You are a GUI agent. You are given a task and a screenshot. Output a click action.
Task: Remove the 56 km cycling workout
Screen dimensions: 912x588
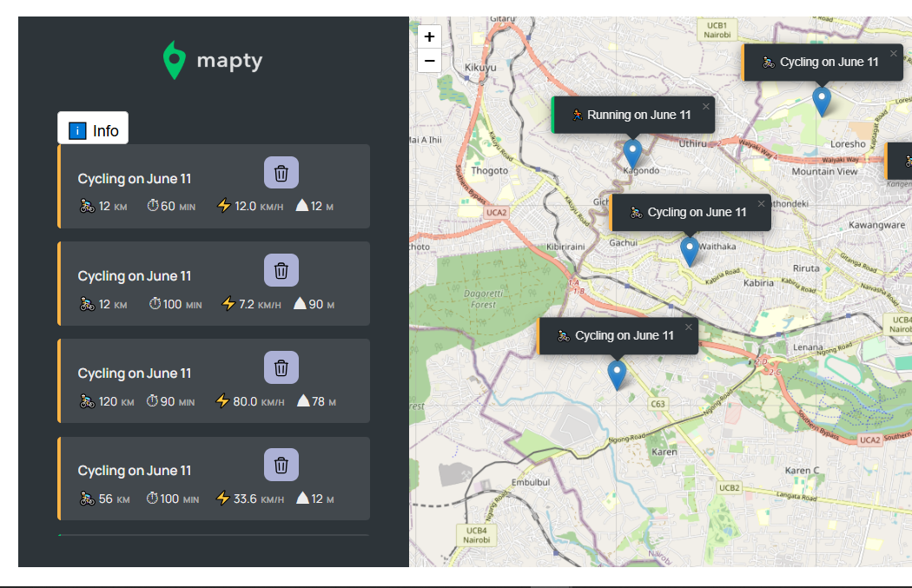(x=281, y=465)
